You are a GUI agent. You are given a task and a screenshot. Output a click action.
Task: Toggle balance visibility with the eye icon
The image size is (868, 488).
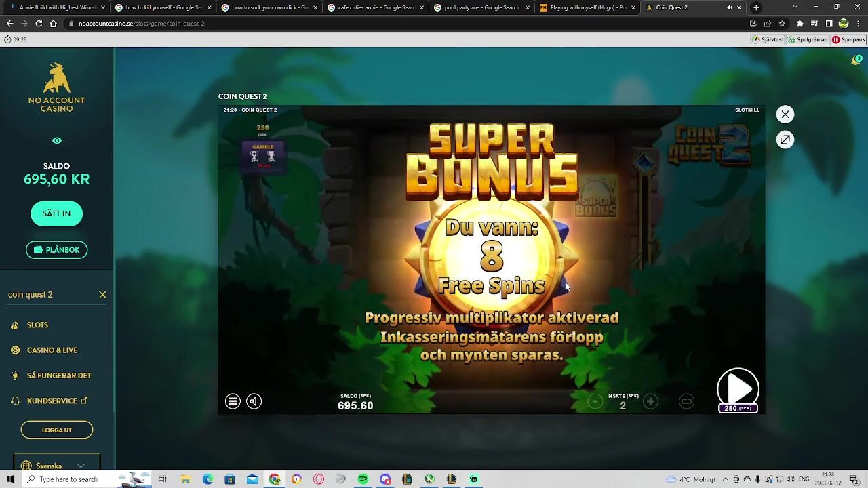pyautogui.click(x=57, y=140)
